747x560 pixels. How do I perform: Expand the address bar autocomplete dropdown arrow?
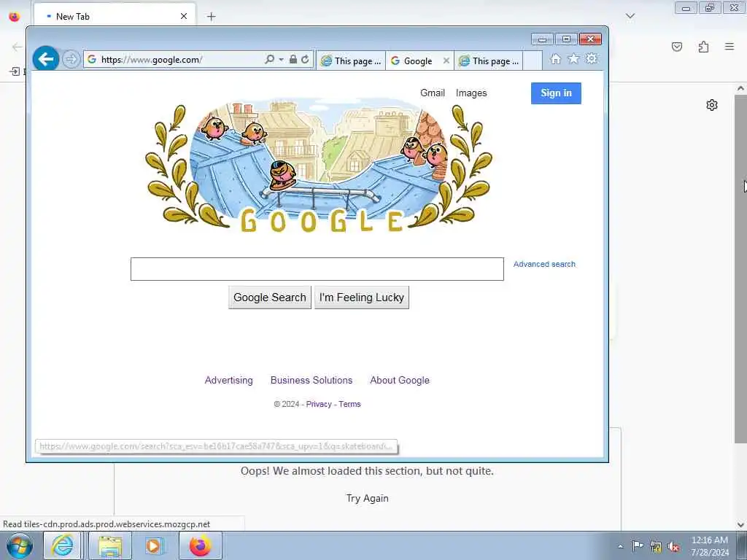281,60
